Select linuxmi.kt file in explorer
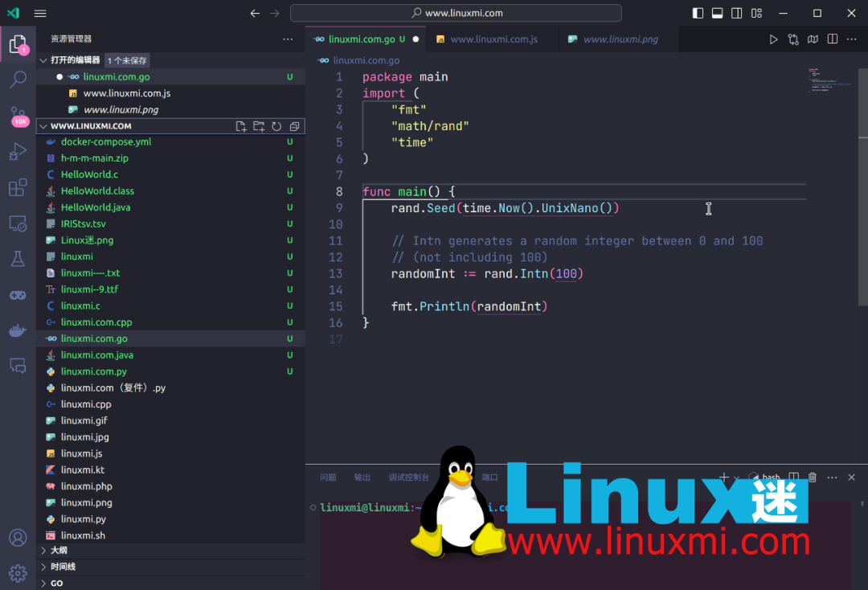The image size is (868, 590). 170,470
